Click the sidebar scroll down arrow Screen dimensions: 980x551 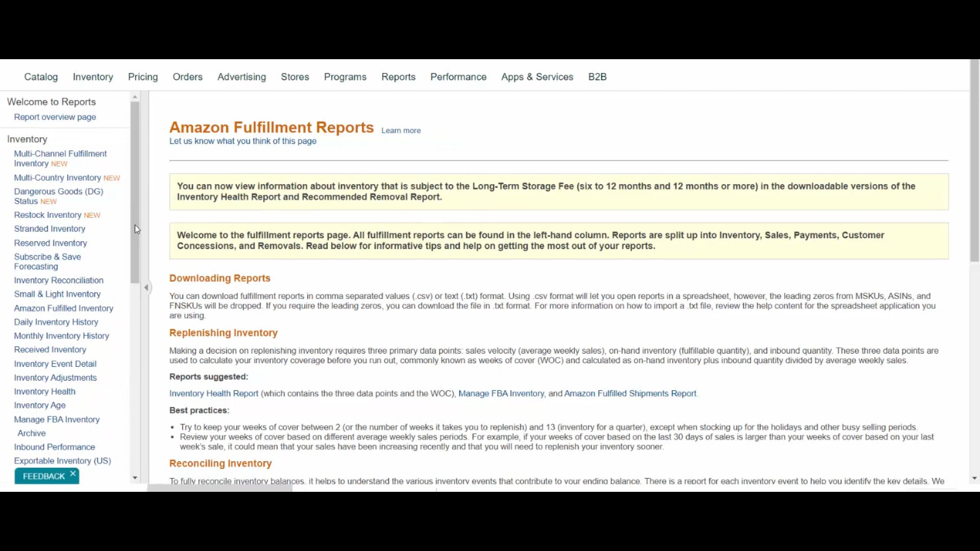[x=135, y=478]
